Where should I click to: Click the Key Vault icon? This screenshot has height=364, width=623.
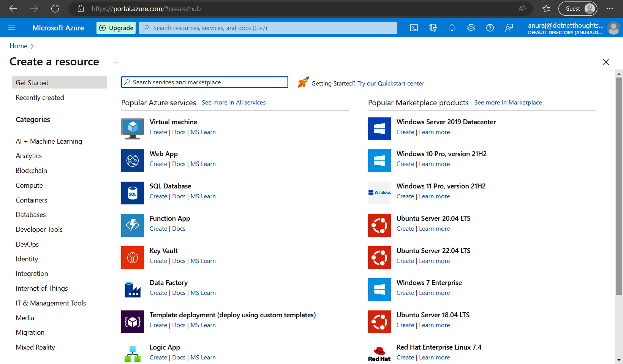click(133, 258)
